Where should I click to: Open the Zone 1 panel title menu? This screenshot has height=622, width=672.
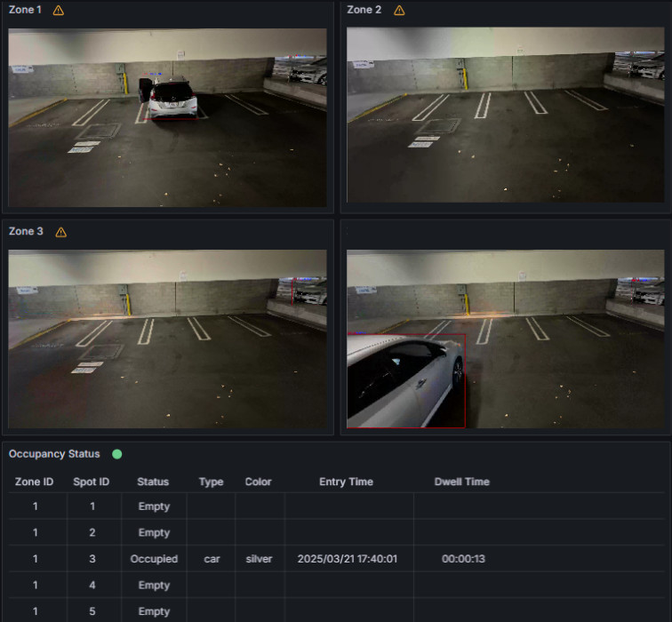pyautogui.click(x=26, y=10)
